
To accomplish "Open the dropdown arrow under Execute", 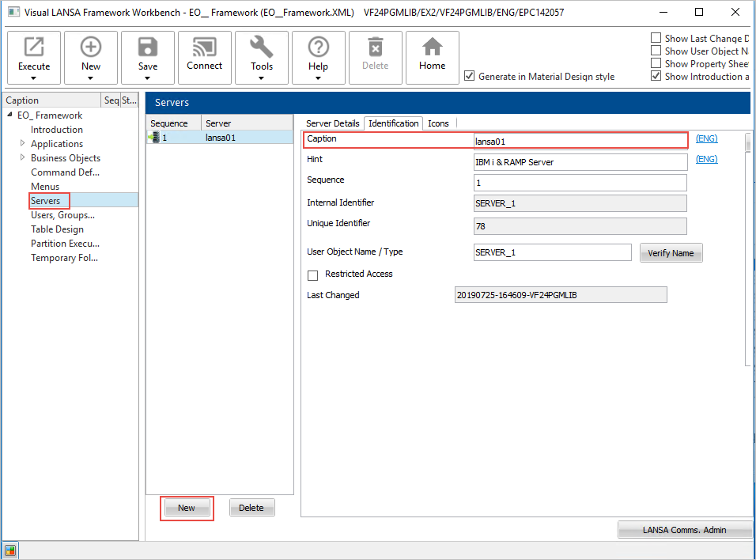I will click(x=34, y=78).
